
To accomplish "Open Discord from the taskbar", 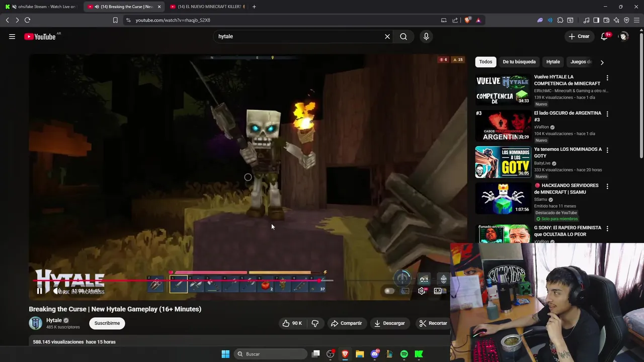I will (x=375, y=354).
